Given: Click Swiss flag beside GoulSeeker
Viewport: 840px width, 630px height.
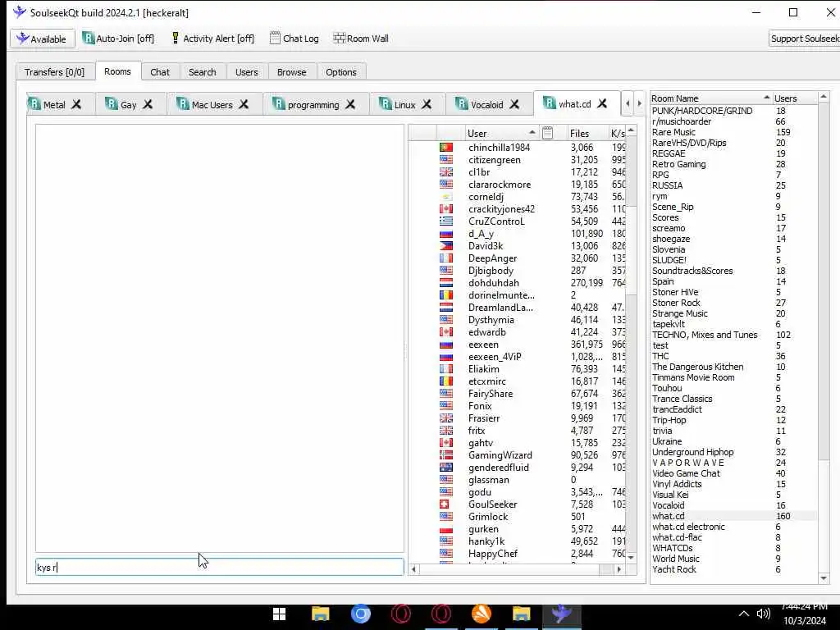Looking at the screenshot, I should 444,504.
